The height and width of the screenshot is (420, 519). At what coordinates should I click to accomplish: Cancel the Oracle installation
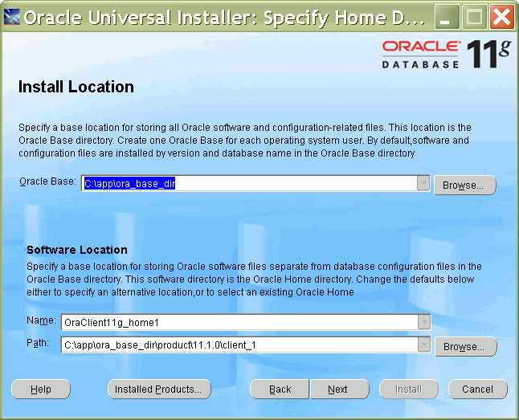tap(478, 389)
